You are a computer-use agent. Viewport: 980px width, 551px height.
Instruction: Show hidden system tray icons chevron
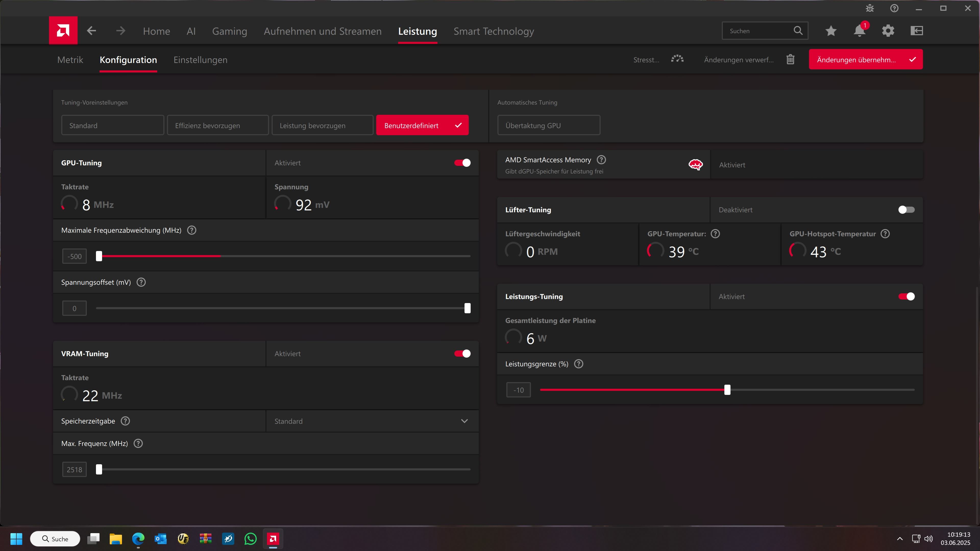tap(900, 539)
